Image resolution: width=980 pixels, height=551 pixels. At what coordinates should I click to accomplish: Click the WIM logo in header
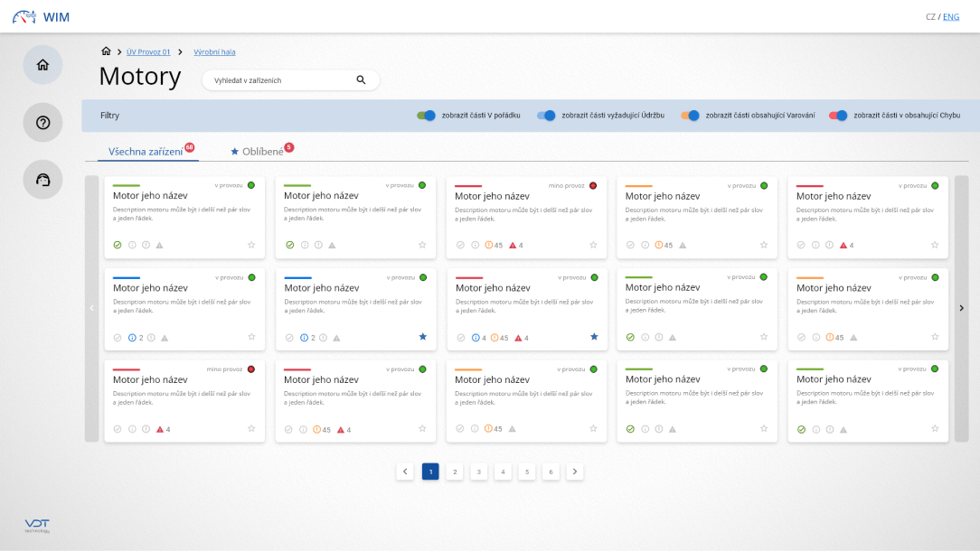41,16
